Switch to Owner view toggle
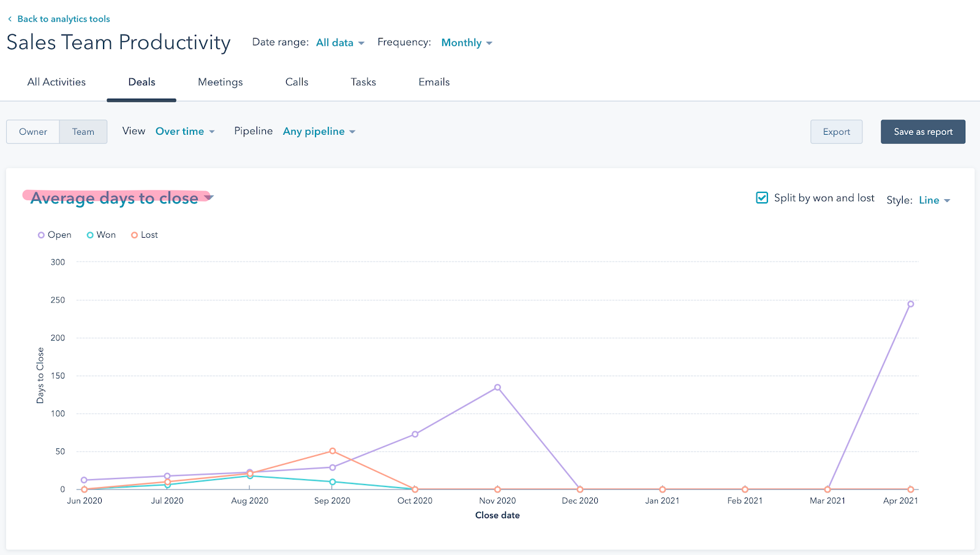 coord(33,132)
